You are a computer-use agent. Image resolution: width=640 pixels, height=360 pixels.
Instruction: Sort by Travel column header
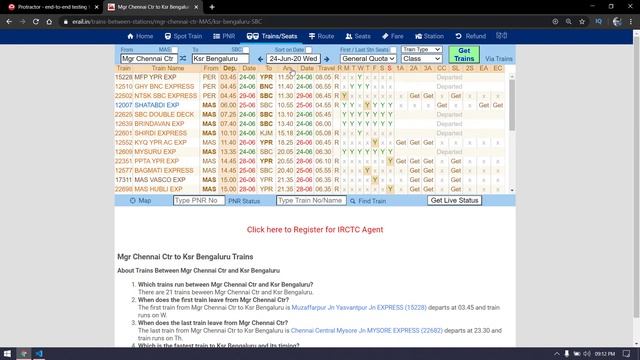click(326, 68)
